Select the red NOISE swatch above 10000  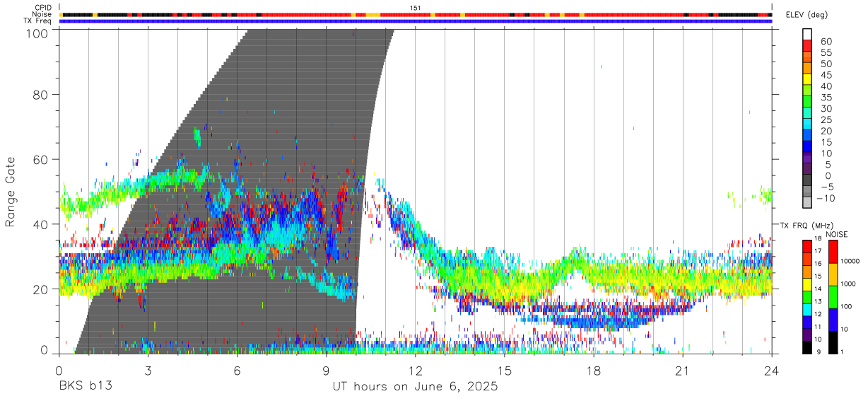pos(832,252)
